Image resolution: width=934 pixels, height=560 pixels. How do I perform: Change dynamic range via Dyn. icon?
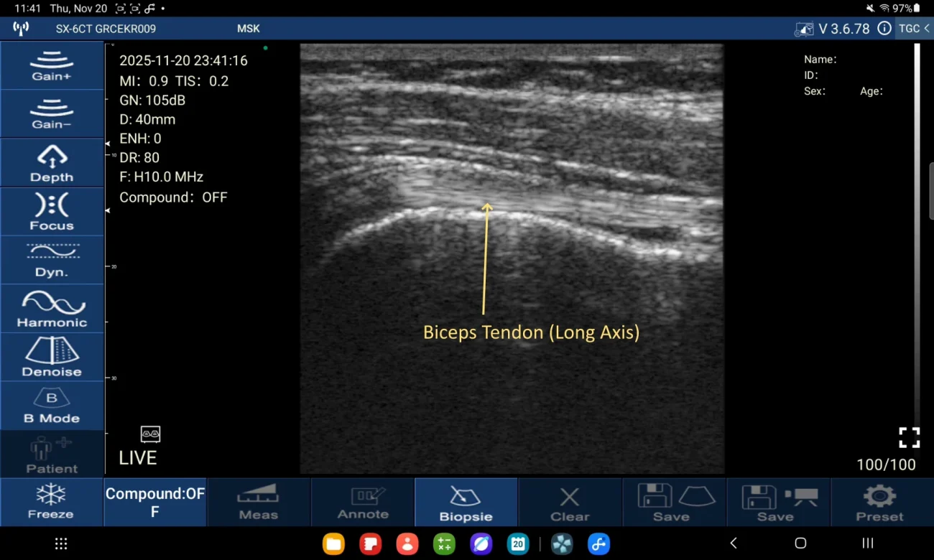(x=52, y=261)
